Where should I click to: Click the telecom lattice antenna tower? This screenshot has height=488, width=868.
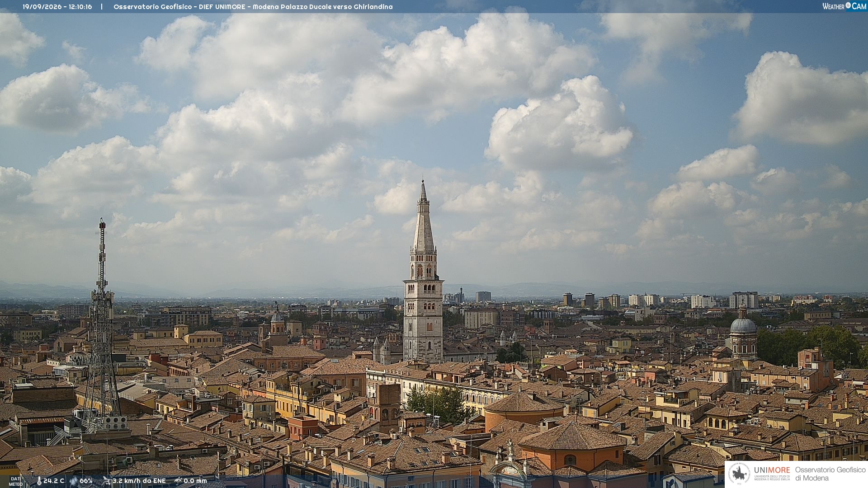click(x=102, y=325)
